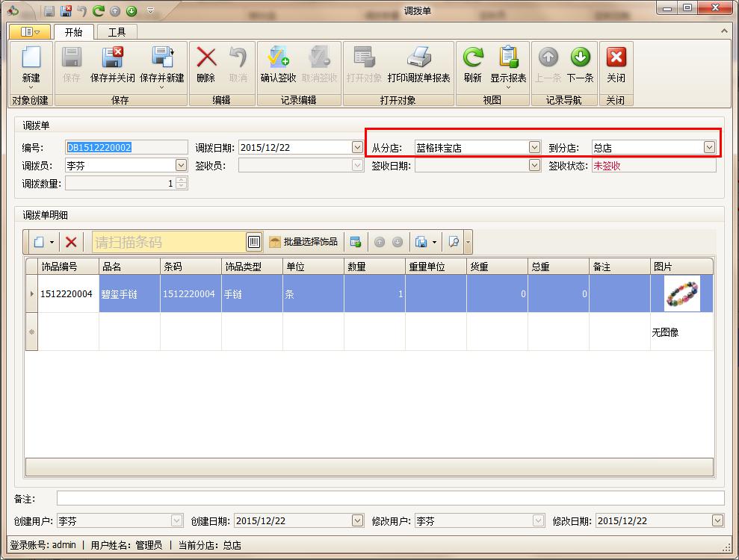Screen dimensions: 739x560
Task: Click the row indicator of the first grid row
Action: point(31,294)
